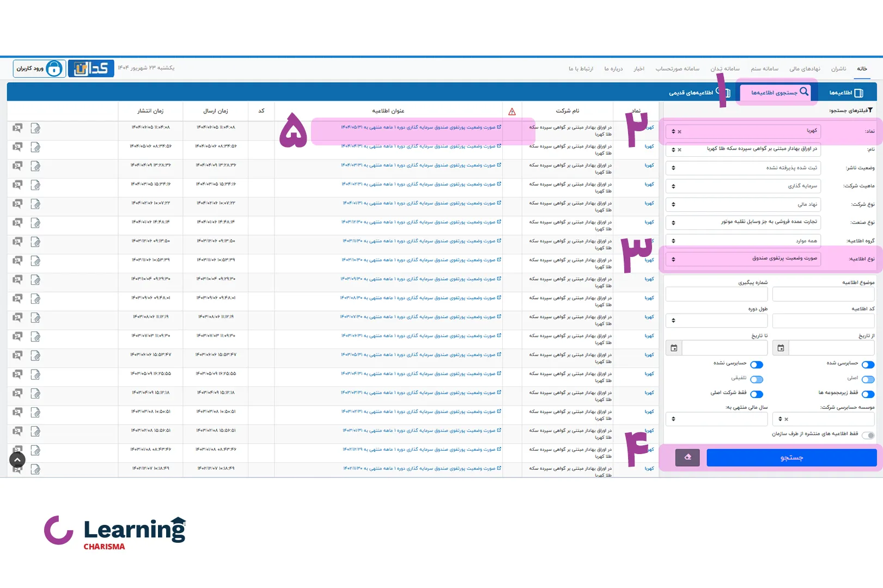Open the 'وضعیت ناشر' dropdown
Viewport: 883px width, 588px height.
744,168
